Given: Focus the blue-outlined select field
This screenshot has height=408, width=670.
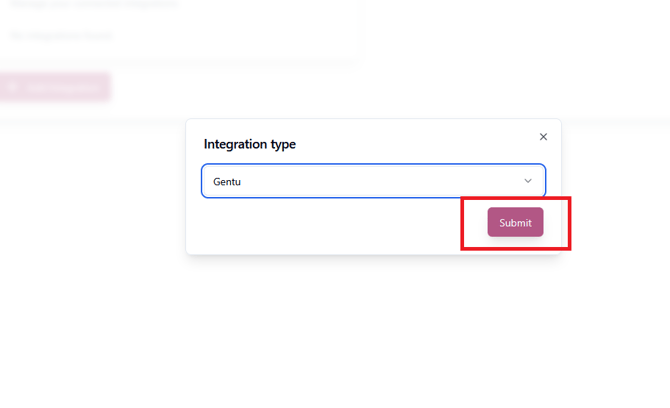Looking at the screenshot, I should pos(373,181).
